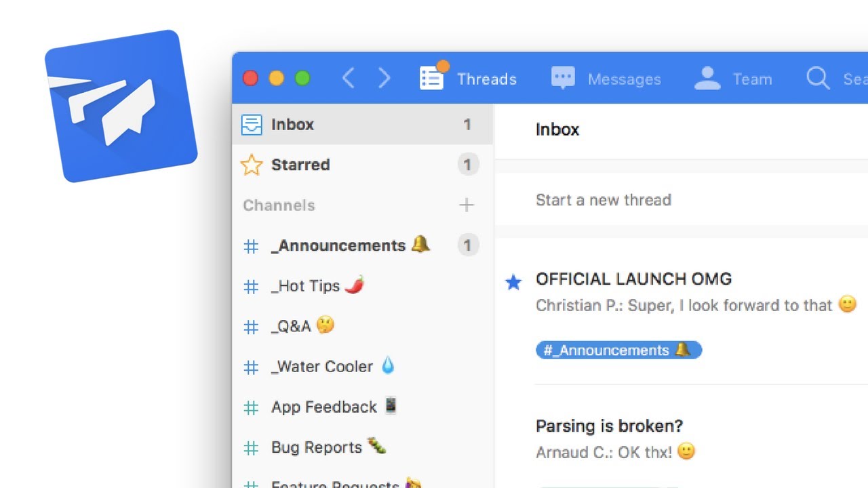Screen dimensions: 868x488
Task: Click the #_Announcements tag pill
Action: [618, 350]
